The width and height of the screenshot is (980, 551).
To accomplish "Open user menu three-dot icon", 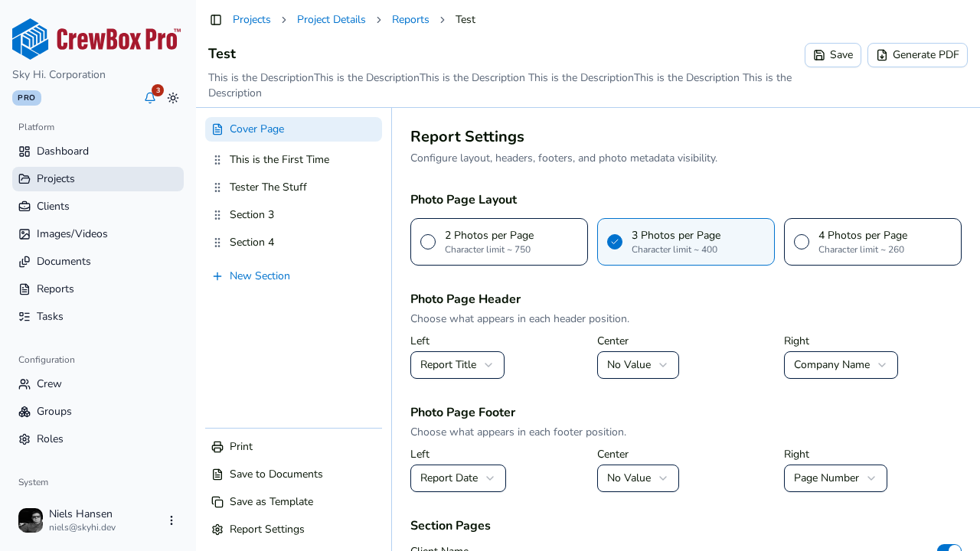I will pos(171,520).
